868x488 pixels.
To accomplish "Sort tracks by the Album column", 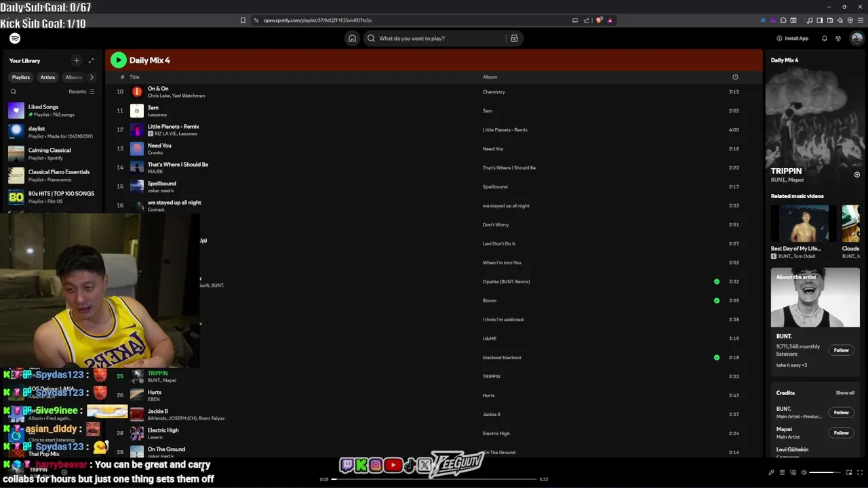I will point(490,77).
